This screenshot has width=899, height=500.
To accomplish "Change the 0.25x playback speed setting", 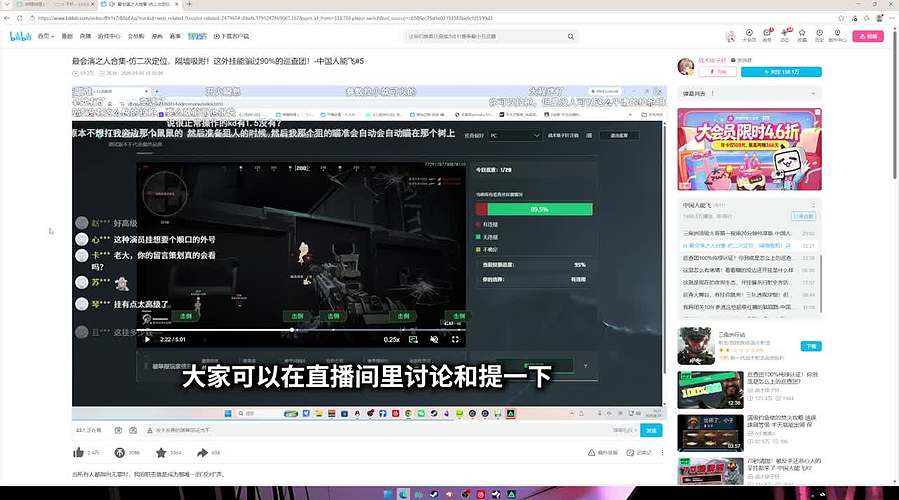I will [392, 339].
